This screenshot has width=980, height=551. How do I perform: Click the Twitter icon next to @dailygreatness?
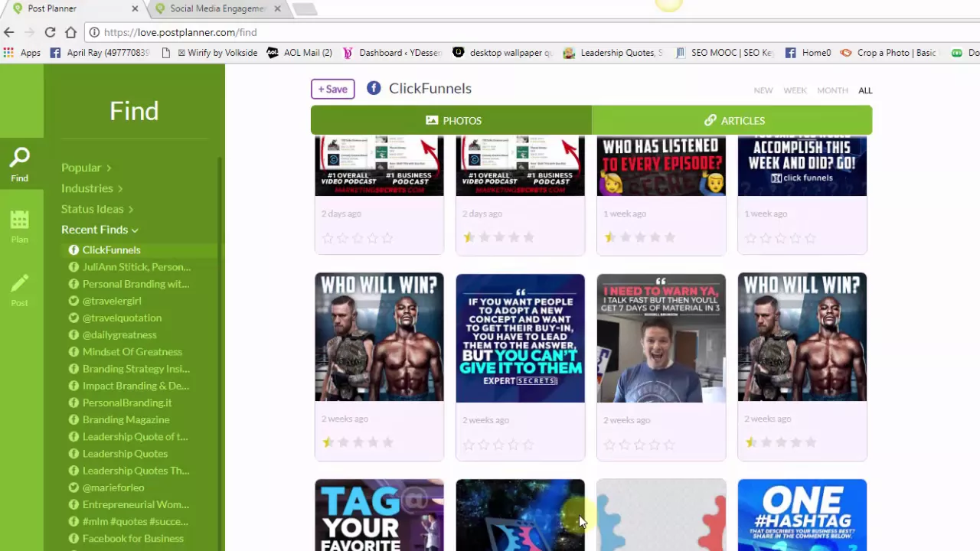tap(73, 335)
